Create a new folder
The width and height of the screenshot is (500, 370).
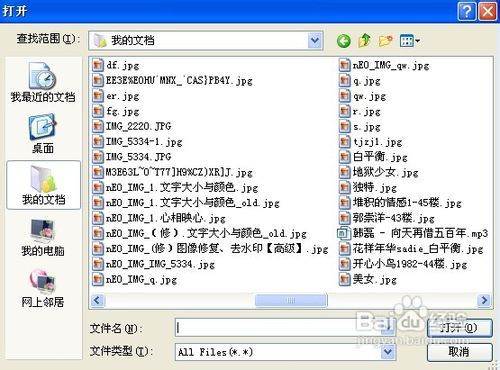pyautogui.click(x=385, y=41)
